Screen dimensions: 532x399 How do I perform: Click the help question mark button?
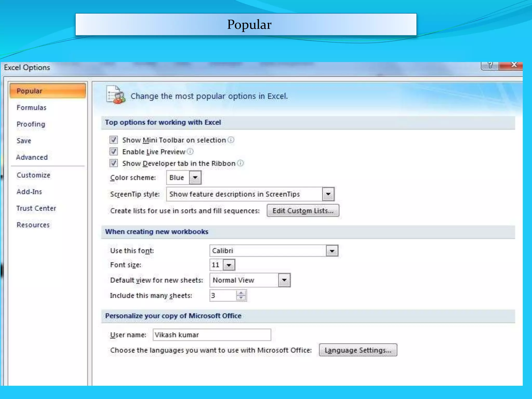coord(490,65)
